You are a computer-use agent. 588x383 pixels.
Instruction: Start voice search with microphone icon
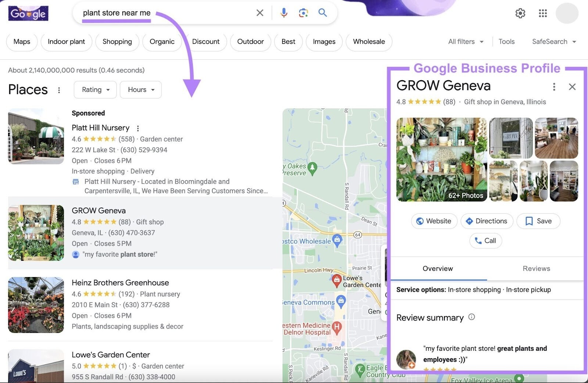click(x=284, y=13)
